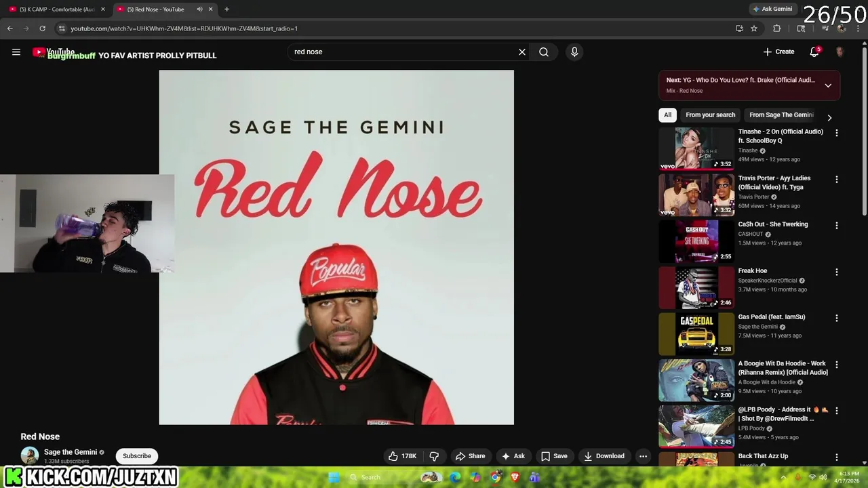The image size is (868, 488).
Task: Select 'From your search' filter chip
Action: (710, 115)
